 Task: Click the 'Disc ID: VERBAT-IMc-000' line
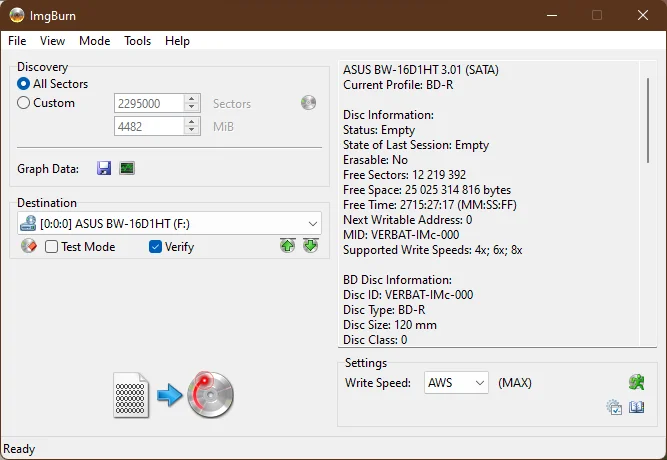pos(408,294)
